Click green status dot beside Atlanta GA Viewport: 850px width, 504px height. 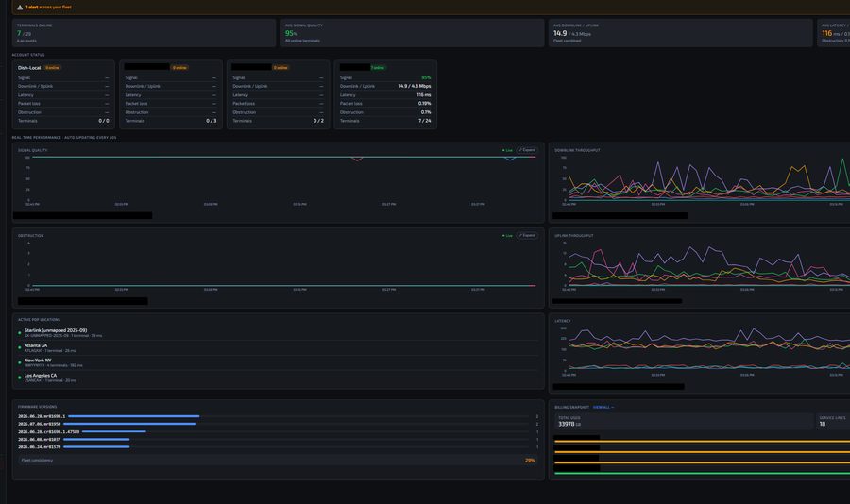20,347
